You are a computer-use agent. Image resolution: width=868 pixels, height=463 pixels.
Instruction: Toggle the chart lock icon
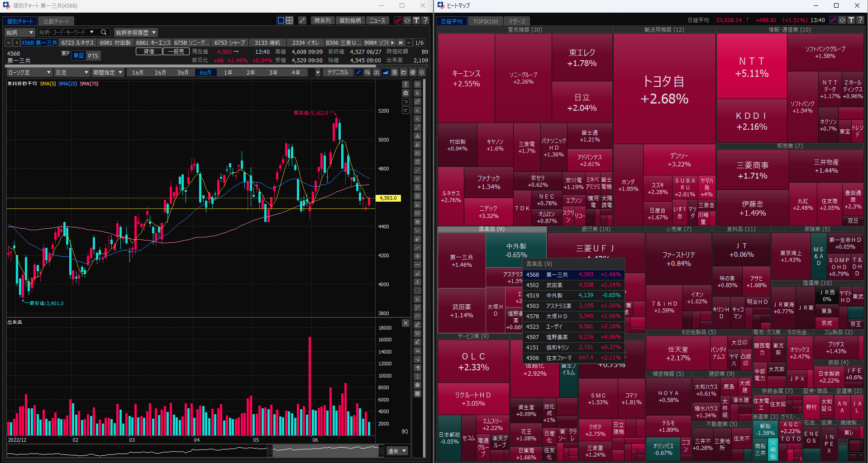tap(405, 93)
